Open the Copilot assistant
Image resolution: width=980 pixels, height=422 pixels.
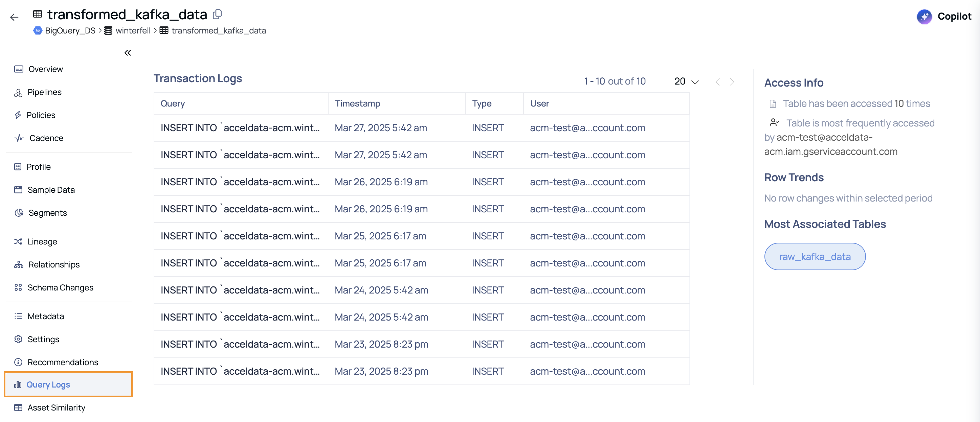[x=944, y=16]
